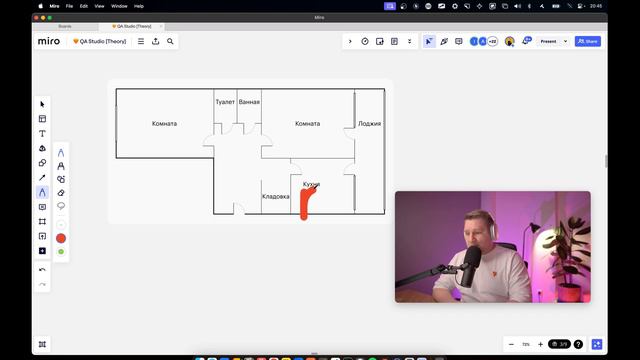Switch to the Highlighter drawing tool
Screen dimensions: 640x360
61,166
